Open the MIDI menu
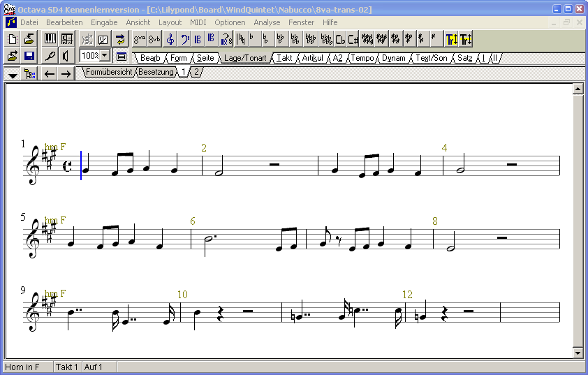Viewport: 588px width, 375px height. click(x=198, y=22)
